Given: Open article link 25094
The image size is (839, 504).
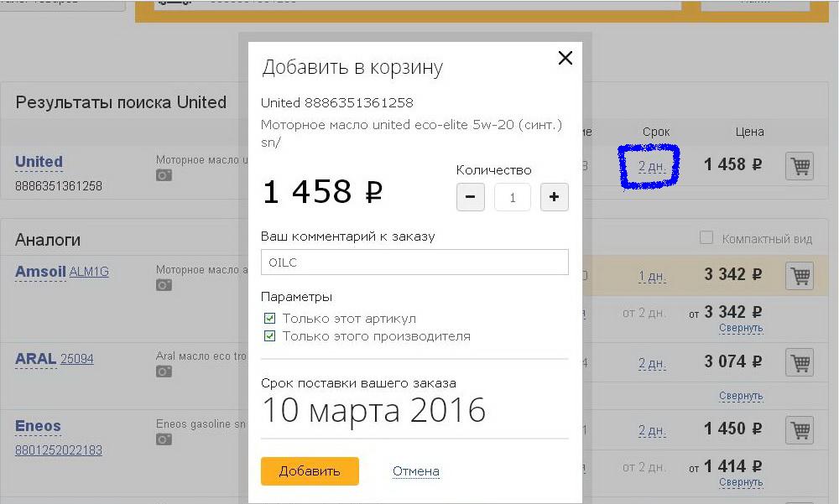Looking at the screenshot, I should pyautogui.click(x=77, y=359).
